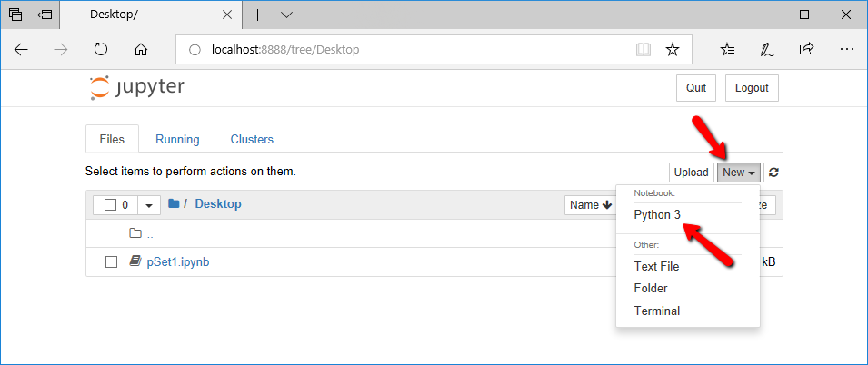
Task: Open a new browser tab with plus
Action: click(257, 15)
